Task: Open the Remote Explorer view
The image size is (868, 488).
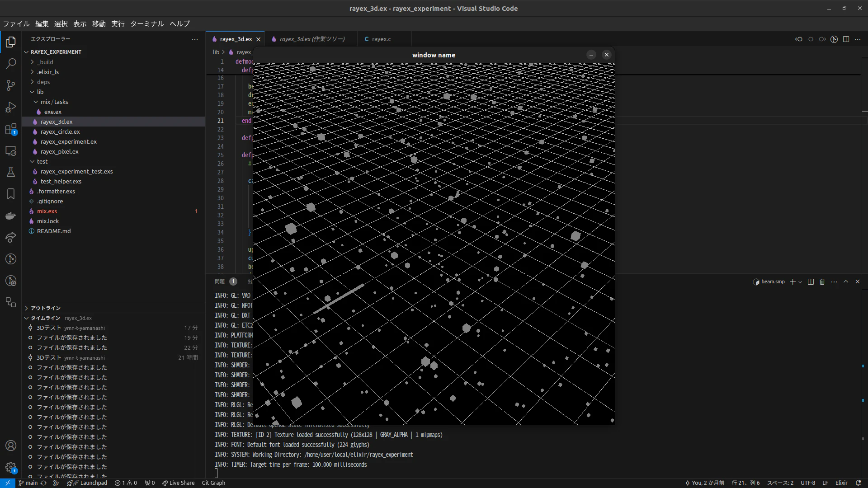Action: pyautogui.click(x=11, y=151)
